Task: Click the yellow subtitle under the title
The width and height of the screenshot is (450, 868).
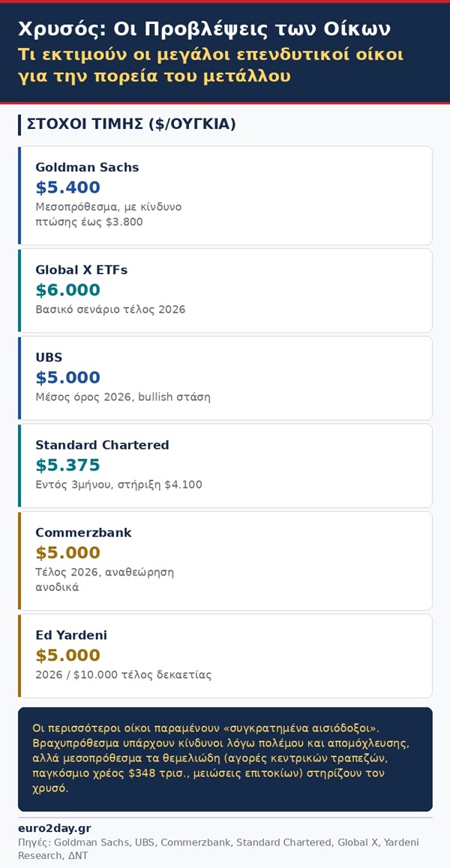Action: pos(210,65)
